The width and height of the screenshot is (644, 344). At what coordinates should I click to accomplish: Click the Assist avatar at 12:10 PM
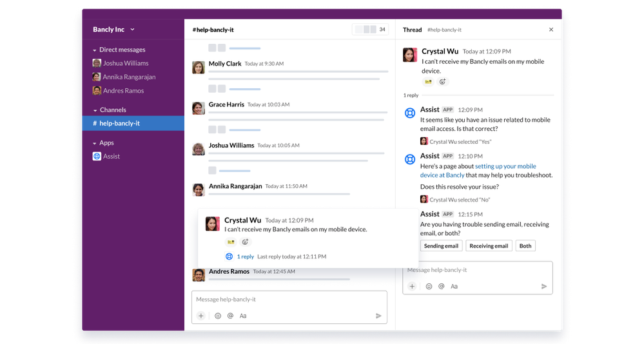click(410, 159)
